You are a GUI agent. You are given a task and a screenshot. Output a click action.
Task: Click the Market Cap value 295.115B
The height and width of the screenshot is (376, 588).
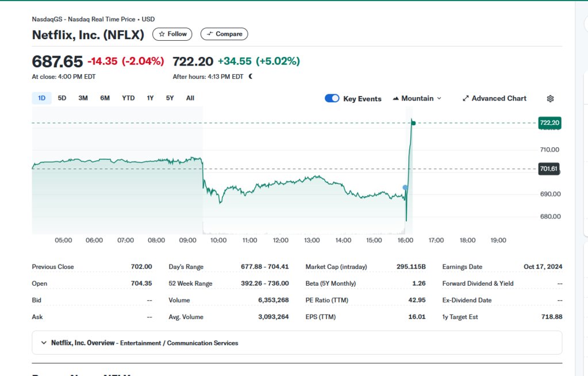click(411, 267)
